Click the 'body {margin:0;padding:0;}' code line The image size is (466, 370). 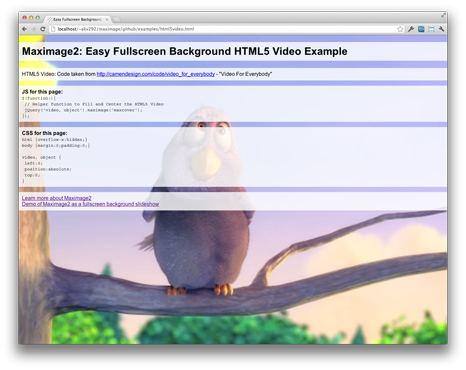point(56,145)
